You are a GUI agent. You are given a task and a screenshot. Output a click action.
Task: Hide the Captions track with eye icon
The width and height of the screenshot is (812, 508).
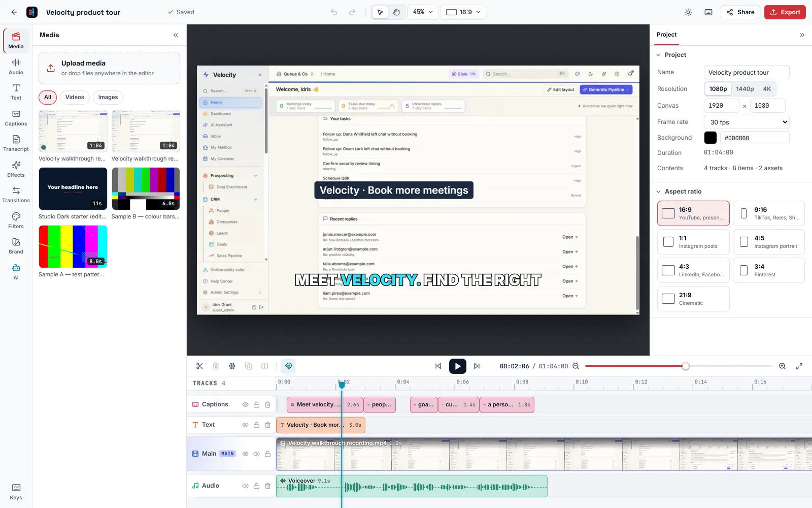(245, 405)
